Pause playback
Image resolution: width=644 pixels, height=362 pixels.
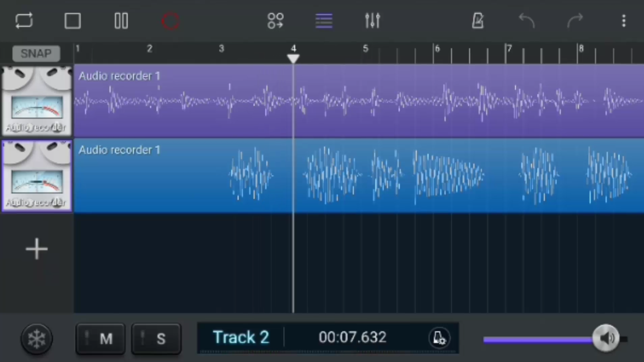[121, 21]
